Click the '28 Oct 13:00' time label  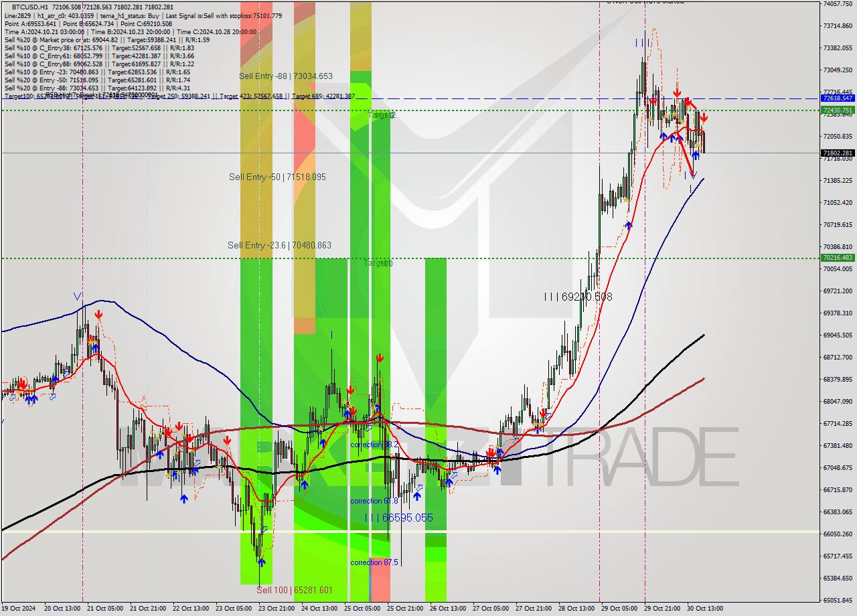pos(576,609)
